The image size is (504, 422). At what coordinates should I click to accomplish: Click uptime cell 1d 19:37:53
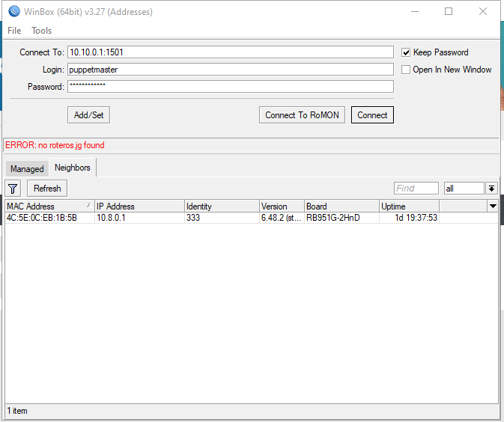point(409,218)
